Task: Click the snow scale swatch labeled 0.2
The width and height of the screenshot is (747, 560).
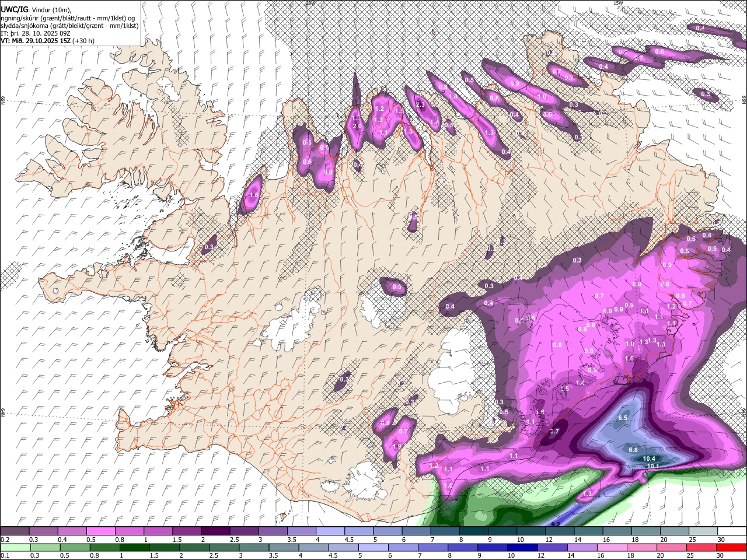Action: (x=14, y=531)
